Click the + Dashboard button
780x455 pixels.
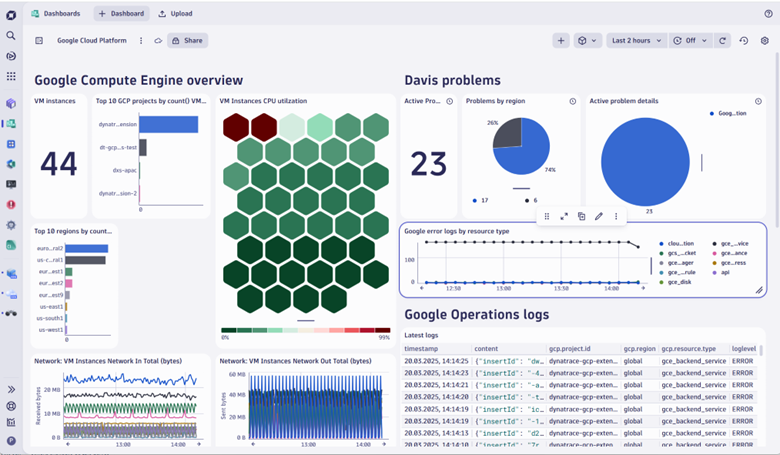click(x=121, y=14)
